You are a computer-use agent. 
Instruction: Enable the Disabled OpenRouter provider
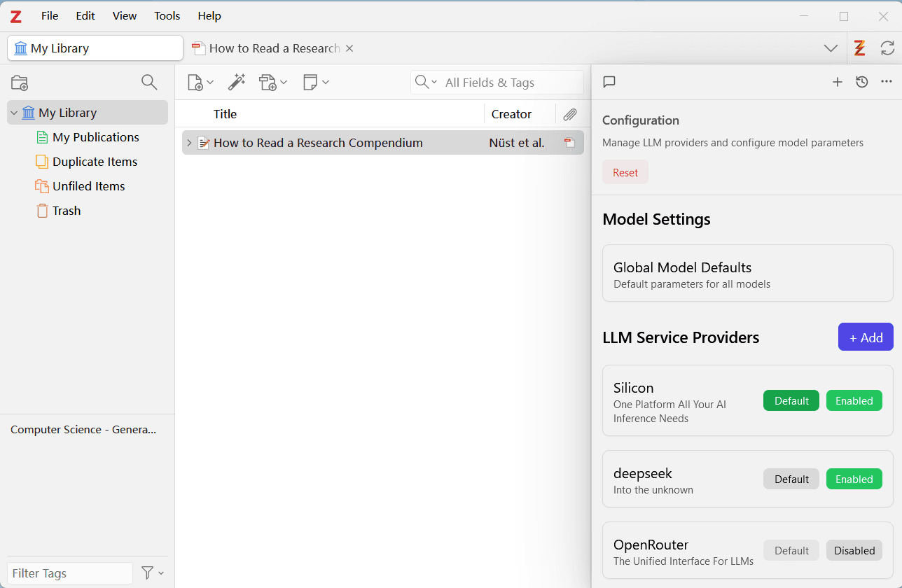coord(854,550)
